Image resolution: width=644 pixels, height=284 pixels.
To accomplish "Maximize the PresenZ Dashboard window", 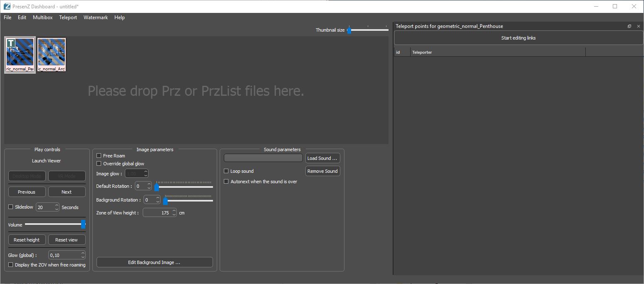I will coord(615,6).
